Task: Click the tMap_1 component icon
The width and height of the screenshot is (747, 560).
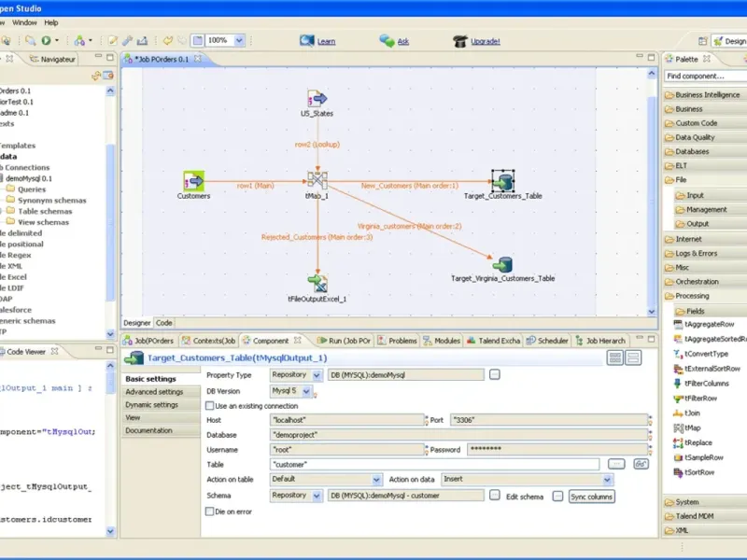Action: tap(317, 179)
